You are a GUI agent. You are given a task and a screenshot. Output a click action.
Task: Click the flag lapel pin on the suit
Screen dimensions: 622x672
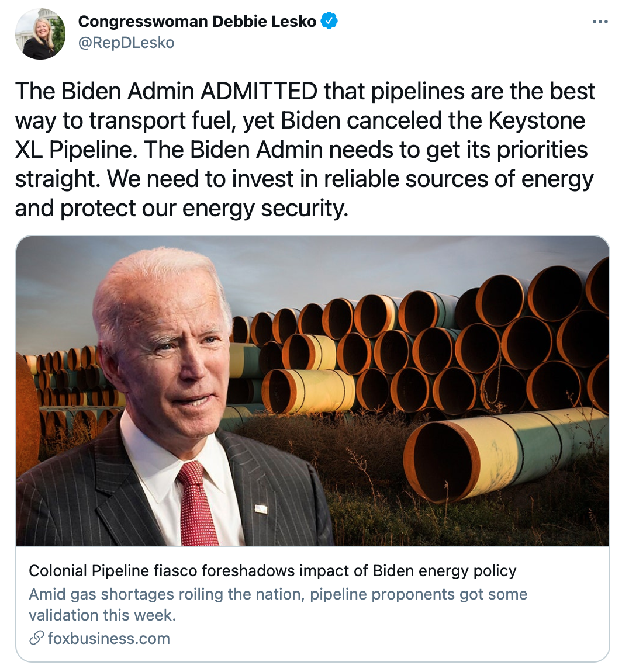261,508
